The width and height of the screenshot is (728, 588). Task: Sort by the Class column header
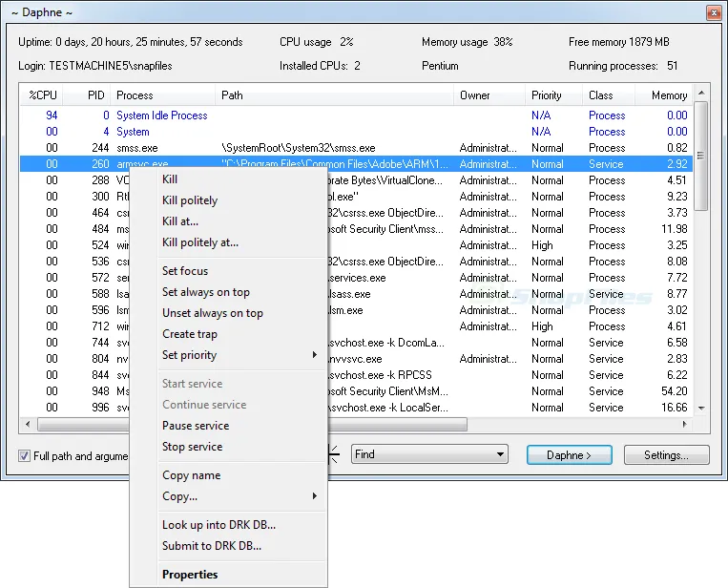click(x=608, y=95)
